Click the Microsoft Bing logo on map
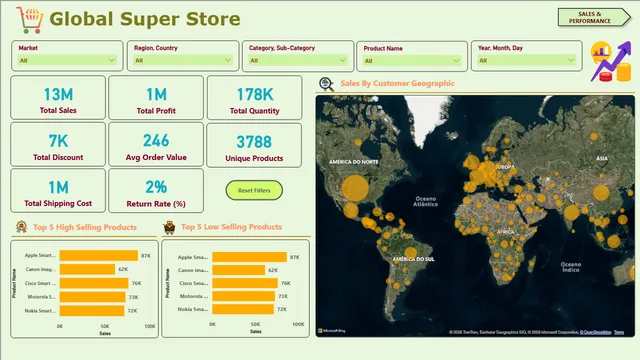Image resolution: width=640 pixels, height=360 pixels. click(x=332, y=331)
